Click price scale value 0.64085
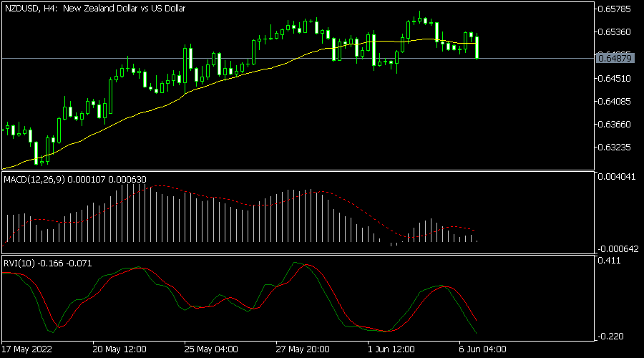 click(615, 101)
